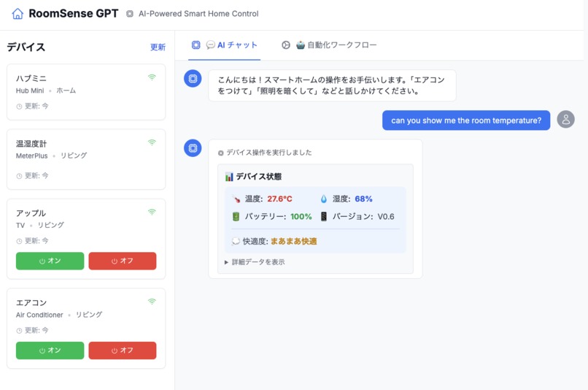
Task: Click the デバイス heading in the sidebar
Action: (26, 47)
